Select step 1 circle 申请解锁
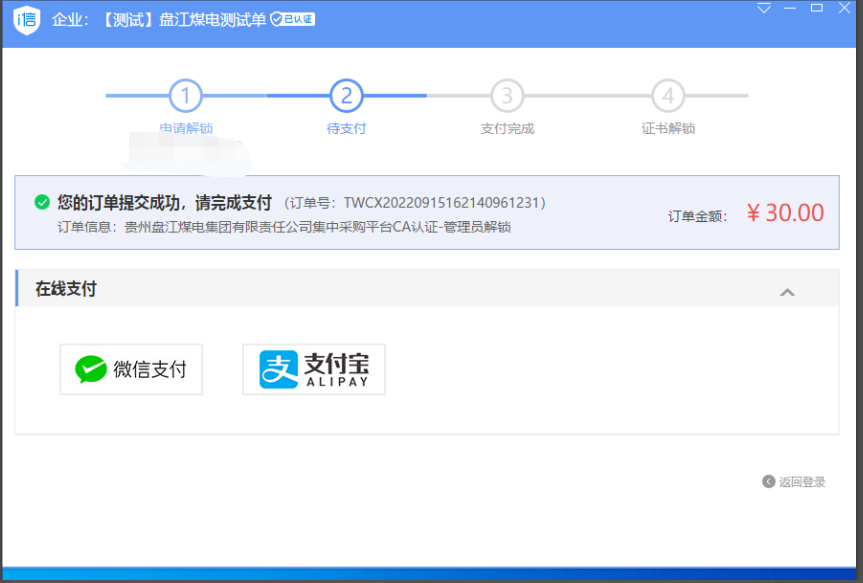 point(186,96)
